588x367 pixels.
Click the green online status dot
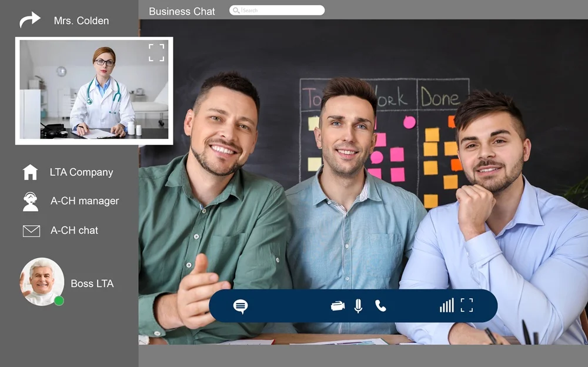pyautogui.click(x=59, y=301)
